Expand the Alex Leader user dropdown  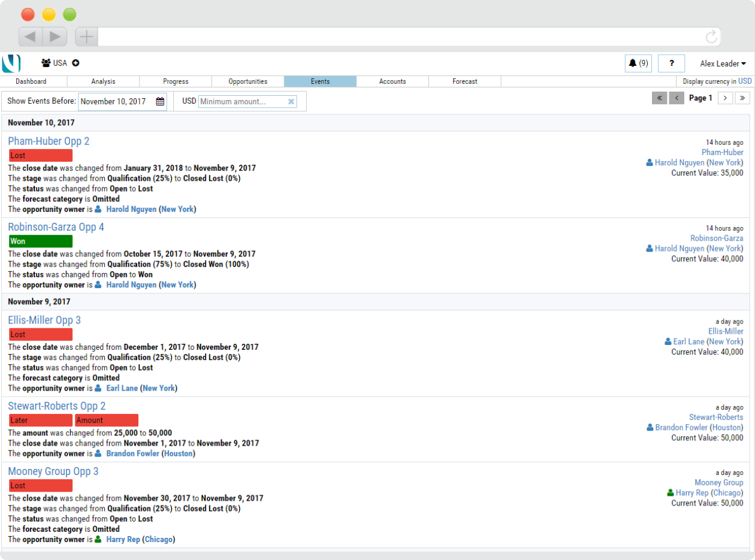(723, 63)
